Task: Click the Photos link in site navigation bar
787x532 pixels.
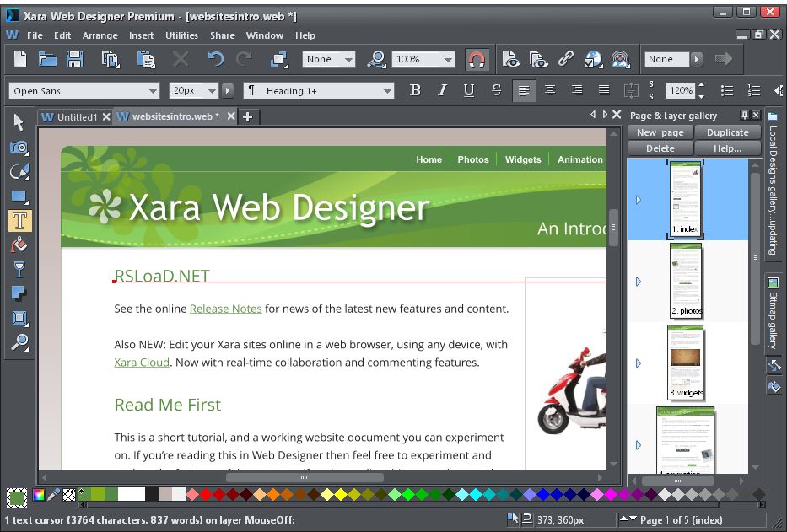Action: pyautogui.click(x=473, y=159)
